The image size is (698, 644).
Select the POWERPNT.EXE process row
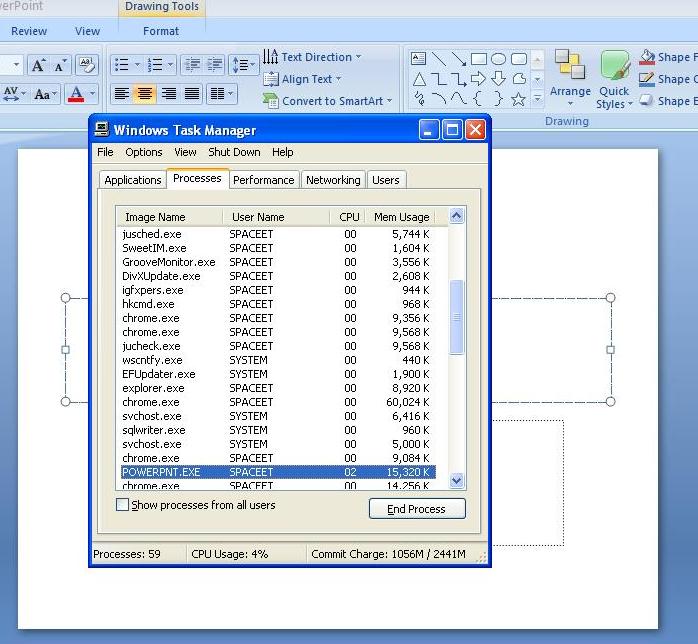tap(278, 472)
